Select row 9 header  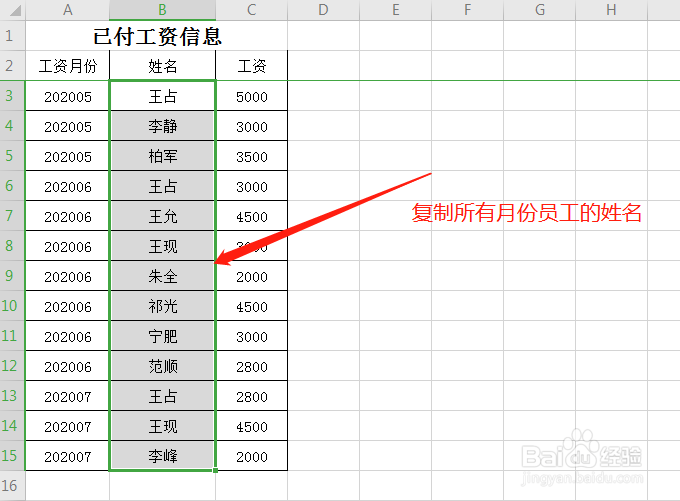(12, 275)
